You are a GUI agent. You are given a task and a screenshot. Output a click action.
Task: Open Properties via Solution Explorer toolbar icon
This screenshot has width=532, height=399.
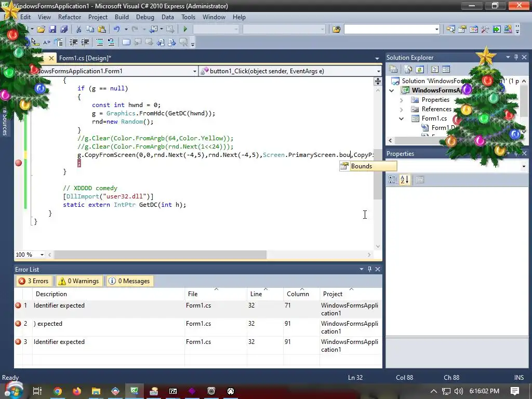point(394,69)
